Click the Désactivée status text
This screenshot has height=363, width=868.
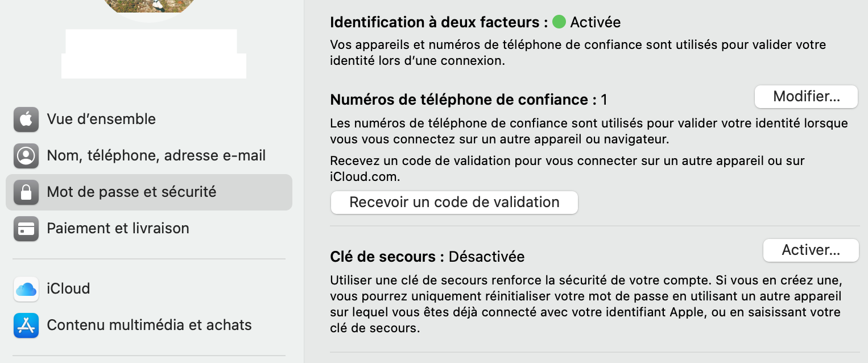click(x=486, y=257)
